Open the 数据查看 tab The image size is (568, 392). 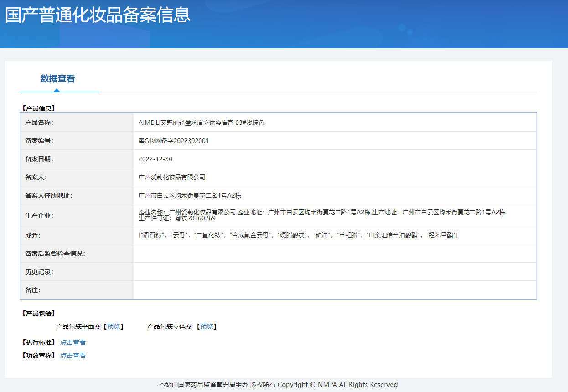(57, 79)
